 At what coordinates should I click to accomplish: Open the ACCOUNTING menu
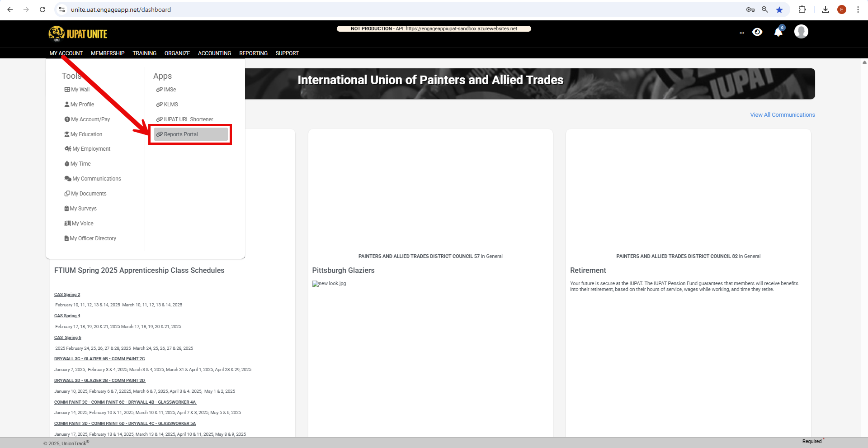(215, 53)
